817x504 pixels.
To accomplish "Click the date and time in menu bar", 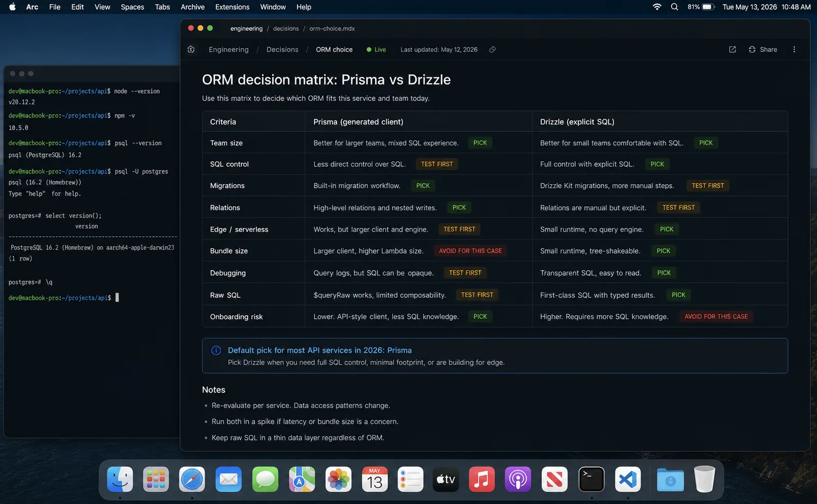I will (766, 7).
